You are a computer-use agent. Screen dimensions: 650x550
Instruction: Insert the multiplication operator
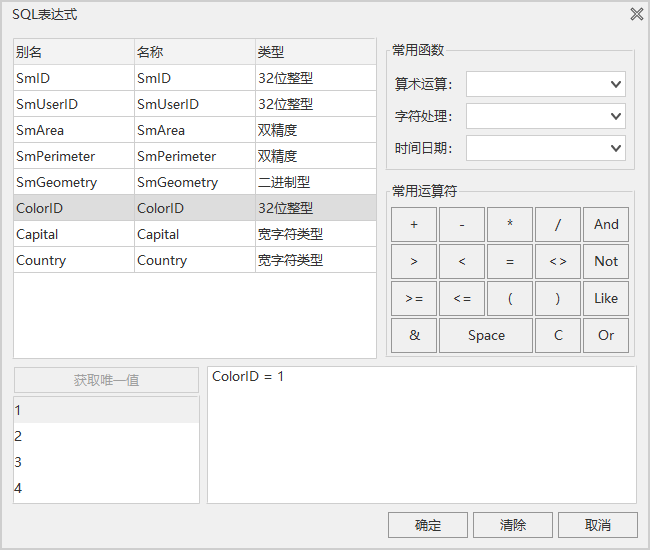point(510,225)
